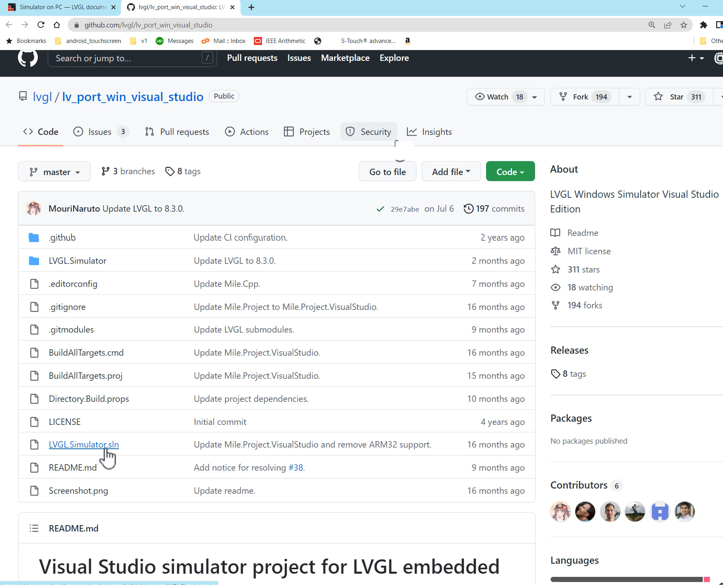Click Go to file button
This screenshot has height=588, width=723.
387,172
